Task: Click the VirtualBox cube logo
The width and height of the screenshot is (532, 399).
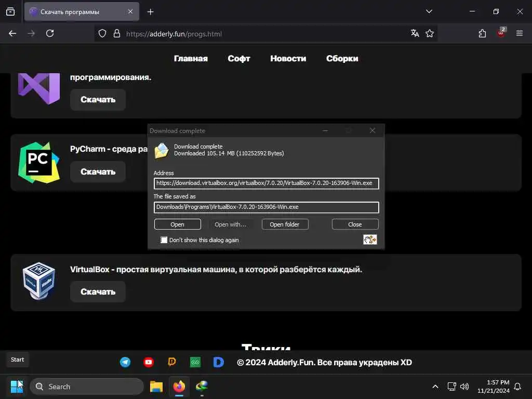Action: (39, 281)
